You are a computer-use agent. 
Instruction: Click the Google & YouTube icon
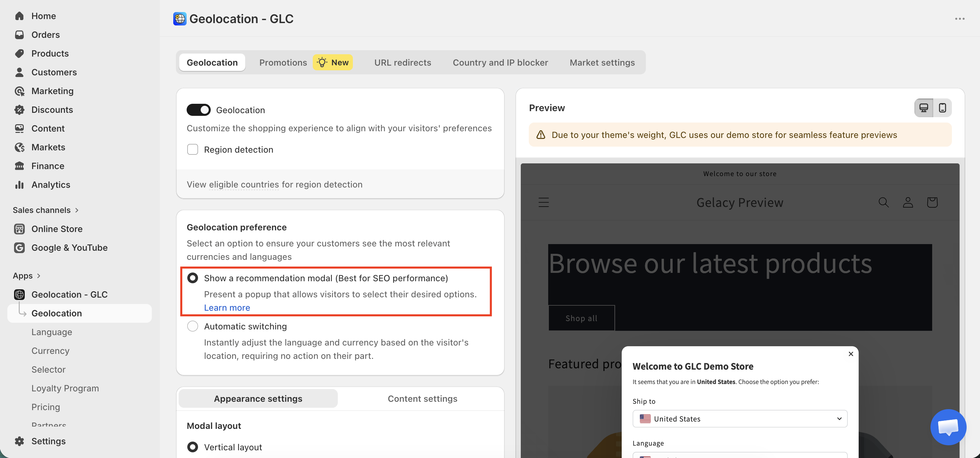coord(19,247)
